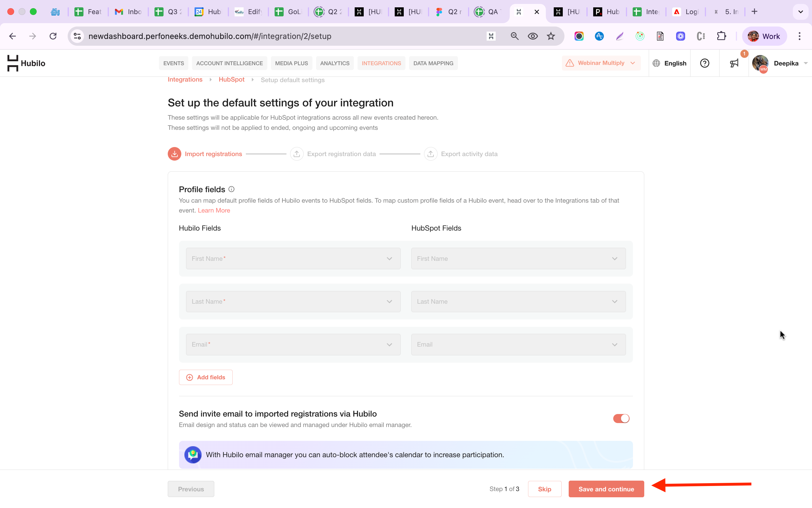
Task: Open the tab search dropdown arrow
Action: pos(801,12)
